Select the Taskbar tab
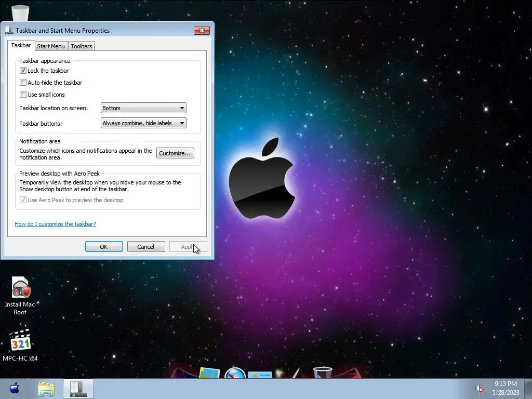Viewport: 532px width, 399px height. pyautogui.click(x=21, y=46)
